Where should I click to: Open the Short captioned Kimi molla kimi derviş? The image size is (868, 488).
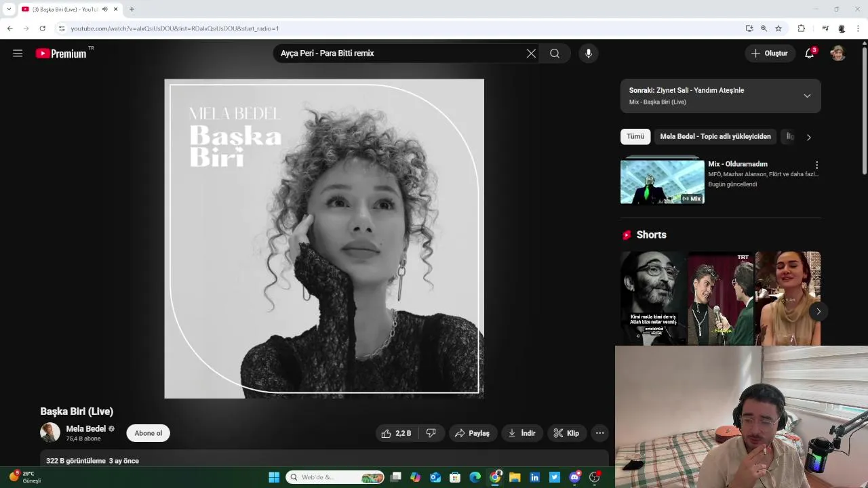653,299
